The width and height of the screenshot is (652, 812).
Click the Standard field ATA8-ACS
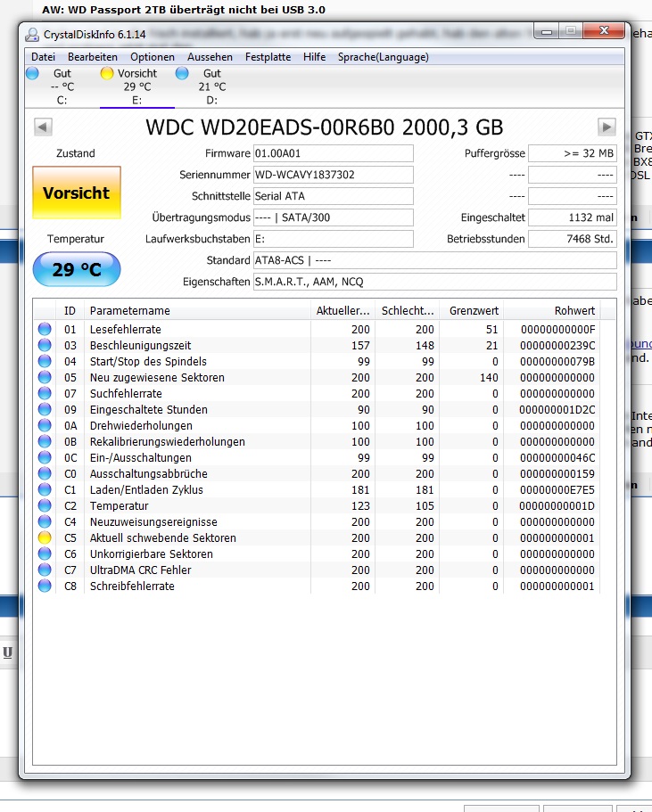click(435, 260)
